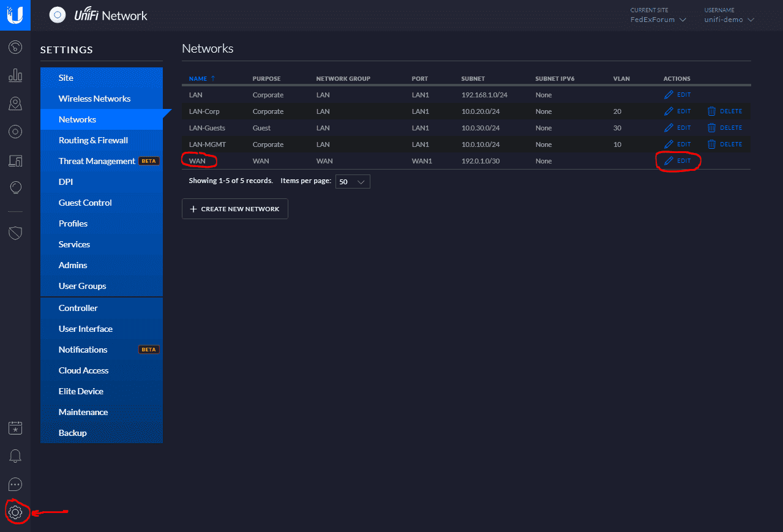783x532 pixels.
Task: Click the WAN1 port cell
Action: point(422,161)
